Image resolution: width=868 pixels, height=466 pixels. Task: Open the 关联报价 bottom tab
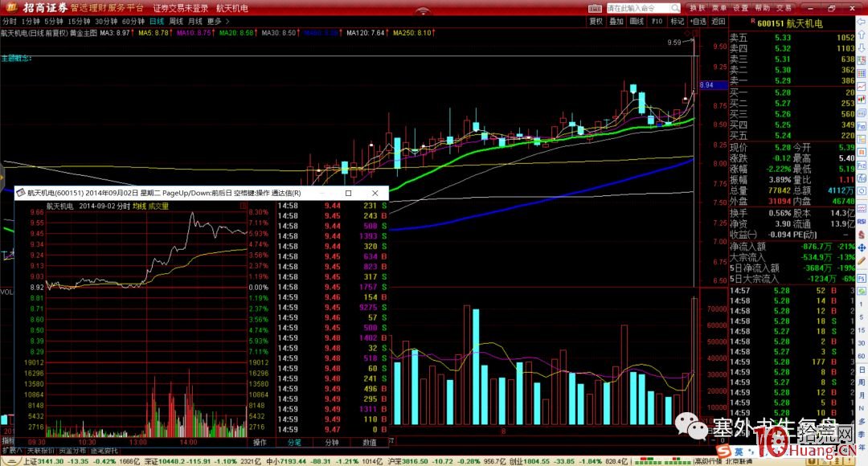point(40,451)
